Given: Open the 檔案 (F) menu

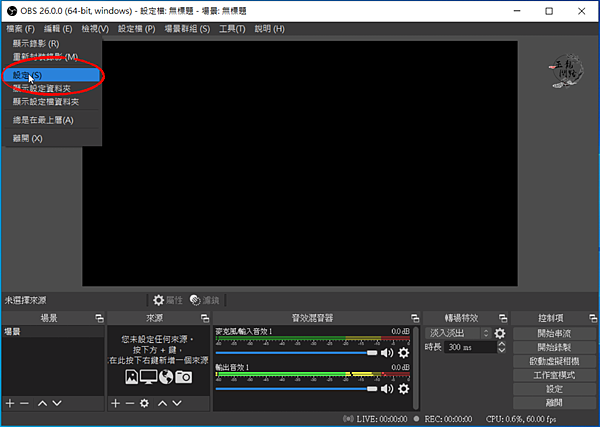Looking at the screenshot, I should [20, 29].
